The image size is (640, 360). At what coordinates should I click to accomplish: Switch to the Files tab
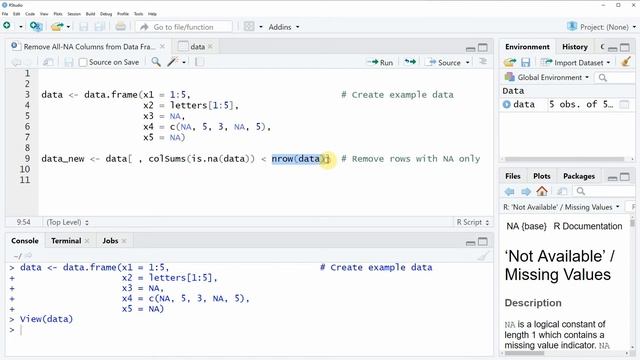tap(513, 176)
